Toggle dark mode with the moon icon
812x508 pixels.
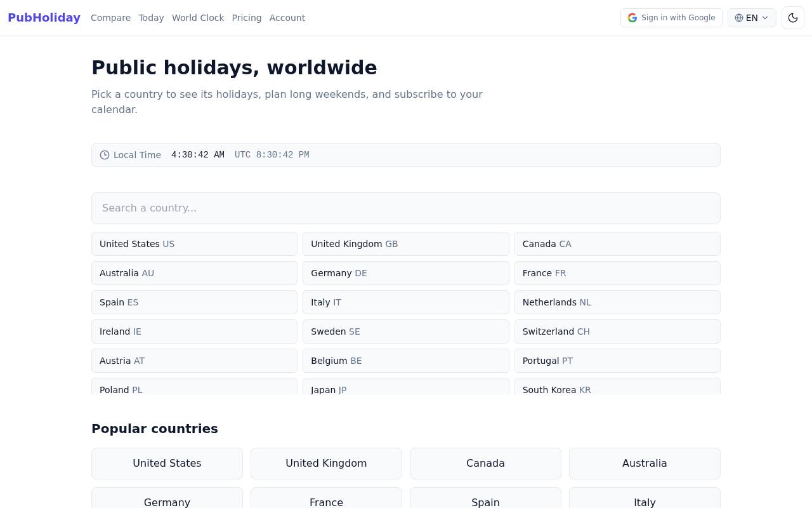pos(793,18)
